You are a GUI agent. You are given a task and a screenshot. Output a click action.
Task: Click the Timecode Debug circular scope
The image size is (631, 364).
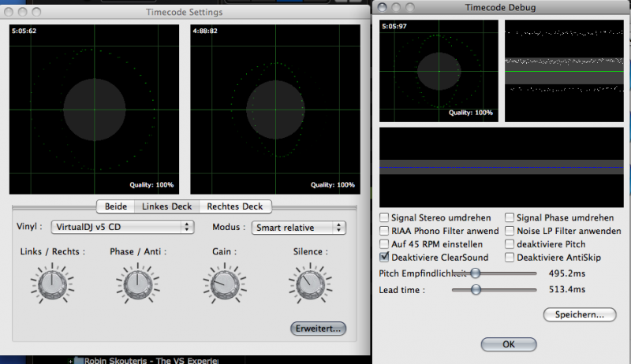coord(438,70)
